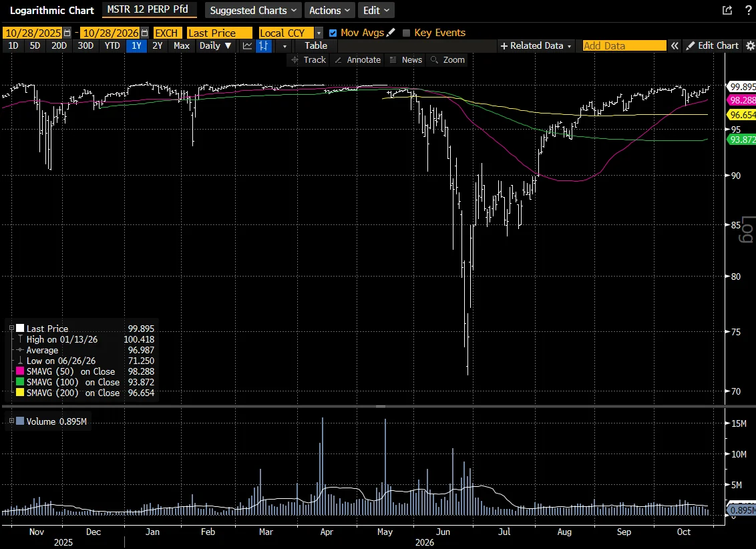Screen dimensions: 756x549
Task: Select the 1D time range tab
Action: click(x=13, y=46)
